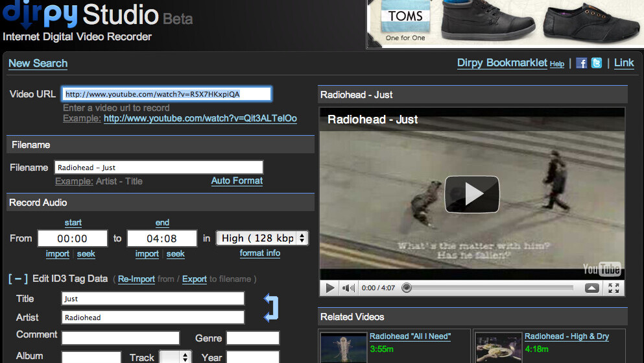
Task: Click the Example: link under Video URL
Action: pyautogui.click(x=82, y=118)
